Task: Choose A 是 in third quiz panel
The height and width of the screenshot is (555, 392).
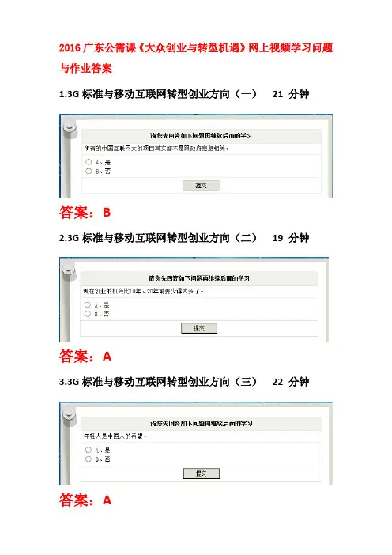Action: (88, 450)
